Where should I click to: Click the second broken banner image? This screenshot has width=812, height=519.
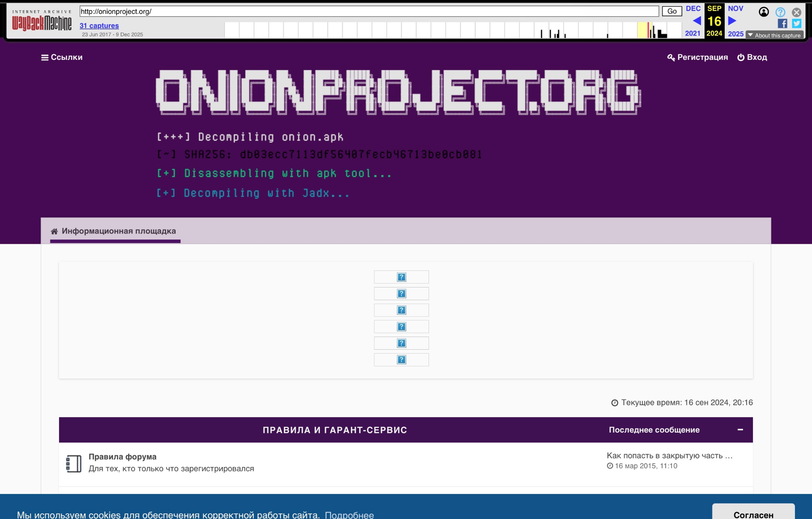click(401, 294)
